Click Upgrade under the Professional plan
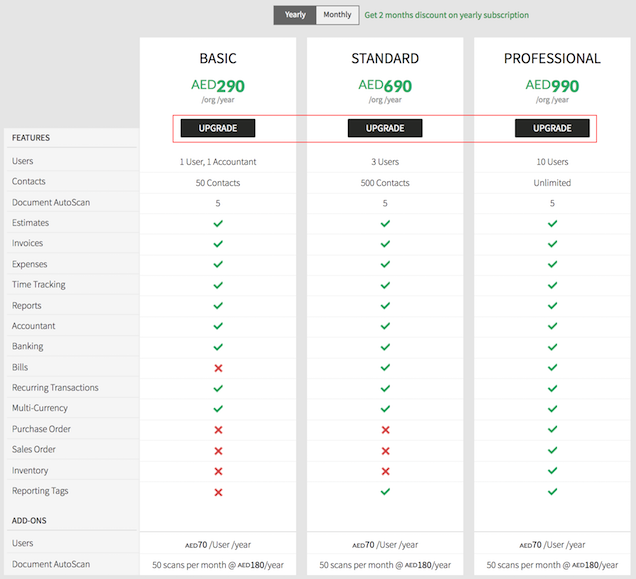Viewport: 636px width, 579px height. pyautogui.click(x=552, y=128)
